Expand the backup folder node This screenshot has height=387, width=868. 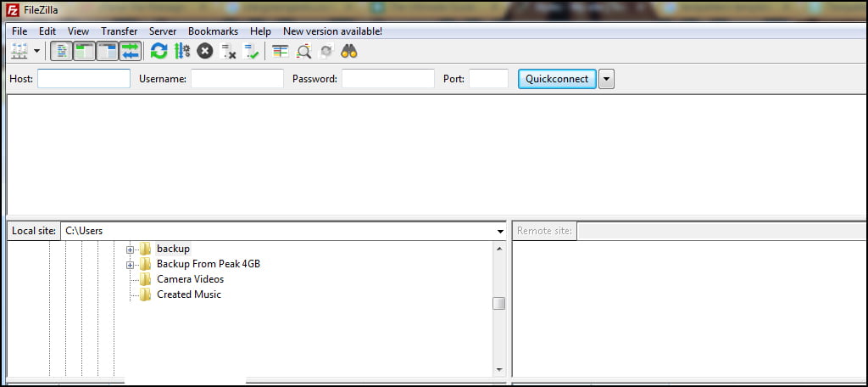click(x=130, y=250)
